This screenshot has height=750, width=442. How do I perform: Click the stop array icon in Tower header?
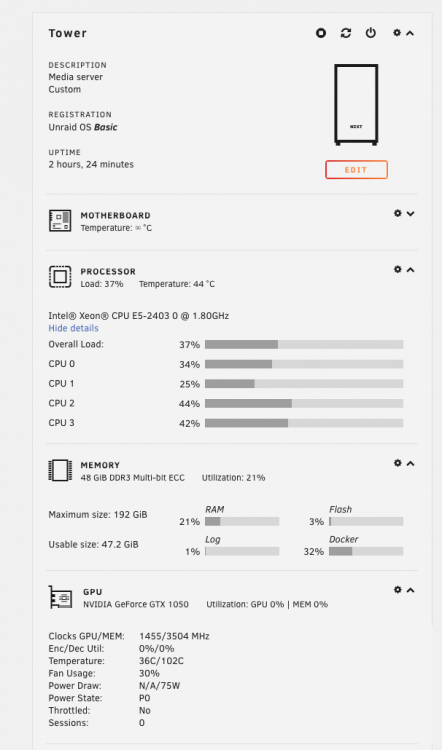tap(320, 33)
